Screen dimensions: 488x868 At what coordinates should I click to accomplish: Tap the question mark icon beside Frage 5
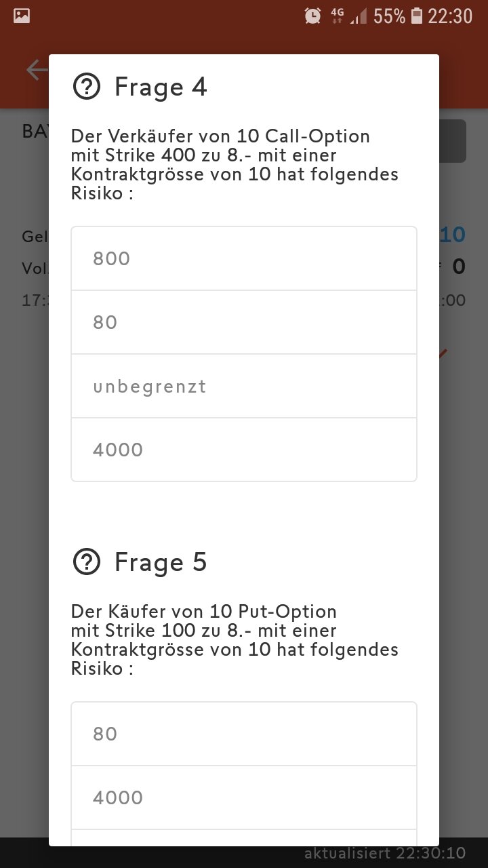coord(87,562)
